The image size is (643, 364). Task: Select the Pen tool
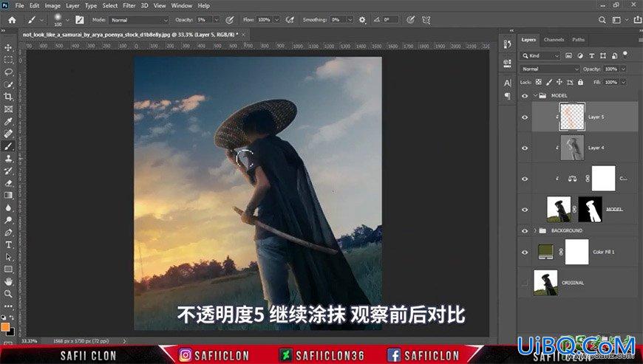click(x=8, y=232)
